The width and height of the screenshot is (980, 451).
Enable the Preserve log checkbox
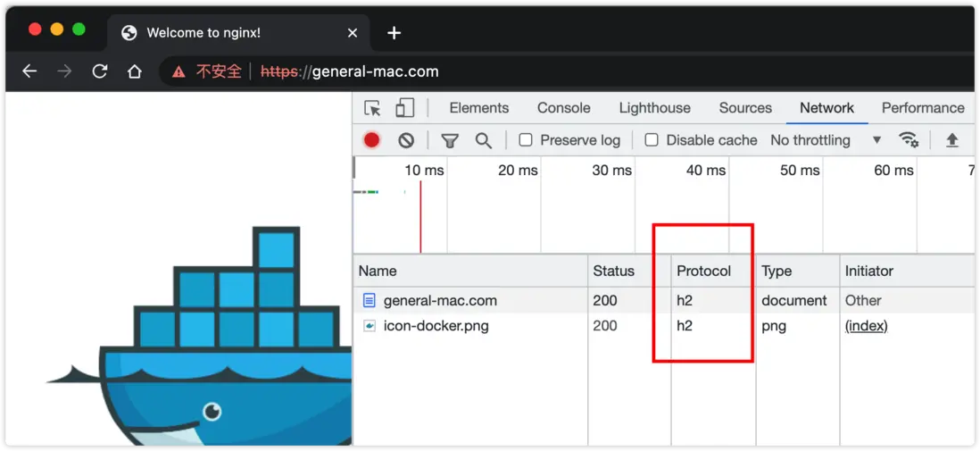point(526,140)
